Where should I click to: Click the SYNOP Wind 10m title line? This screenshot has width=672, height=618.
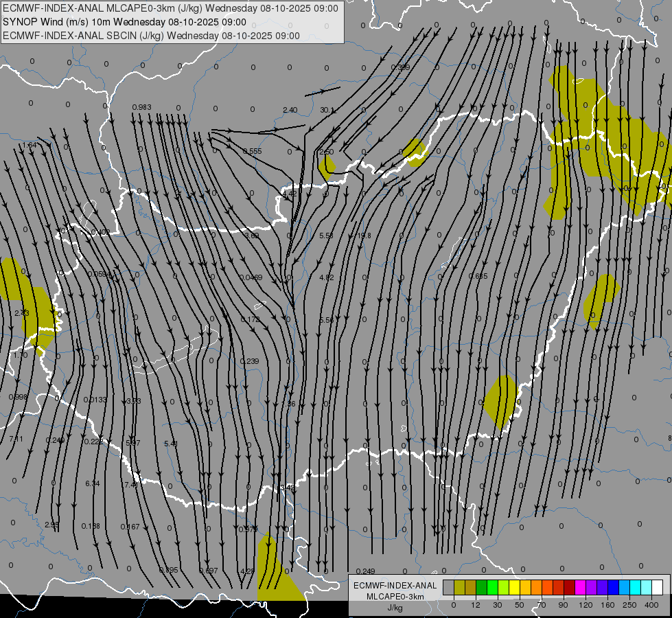point(124,22)
